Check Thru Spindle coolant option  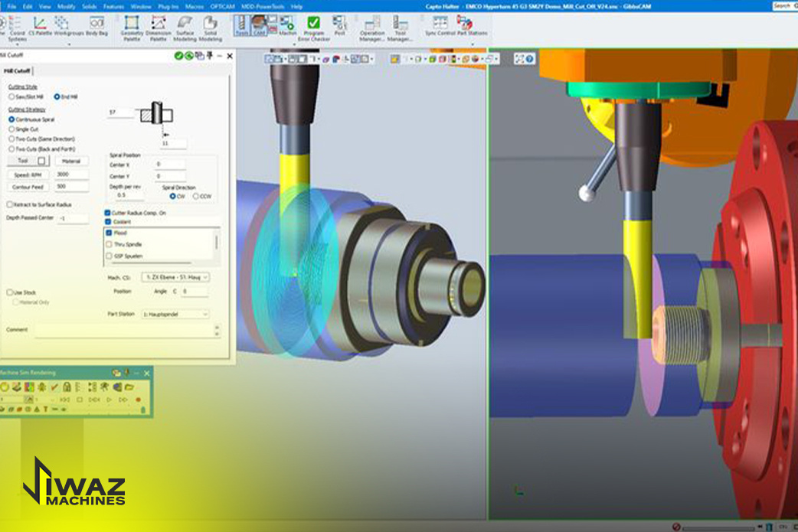click(x=109, y=244)
